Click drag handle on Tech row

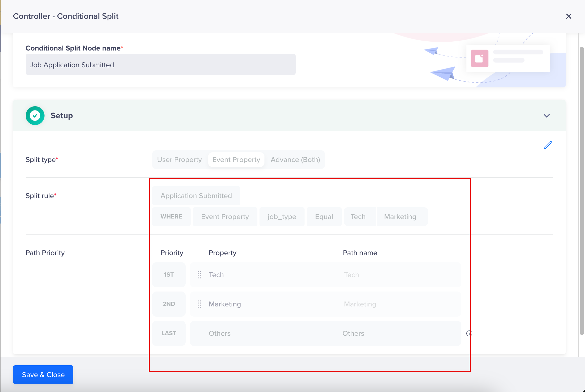(199, 275)
